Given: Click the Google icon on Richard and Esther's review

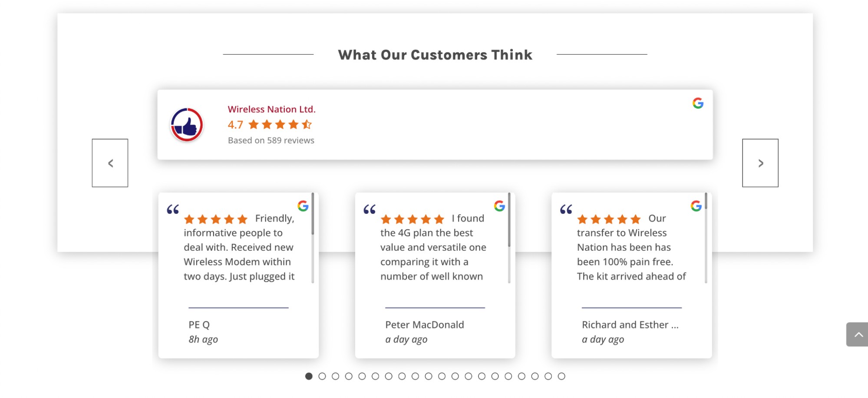Looking at the screenshot, I should (696, 206).
